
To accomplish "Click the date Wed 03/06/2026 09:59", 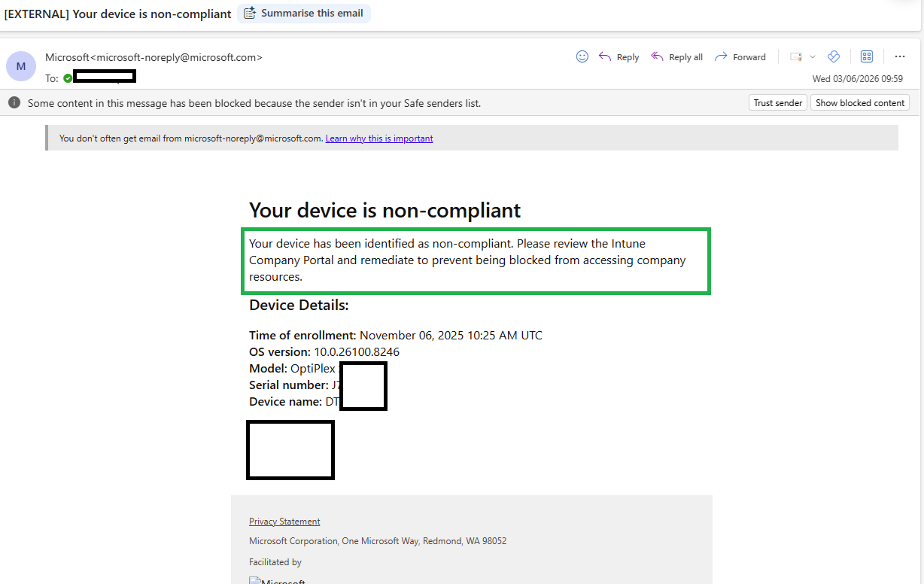I will 858,78.
